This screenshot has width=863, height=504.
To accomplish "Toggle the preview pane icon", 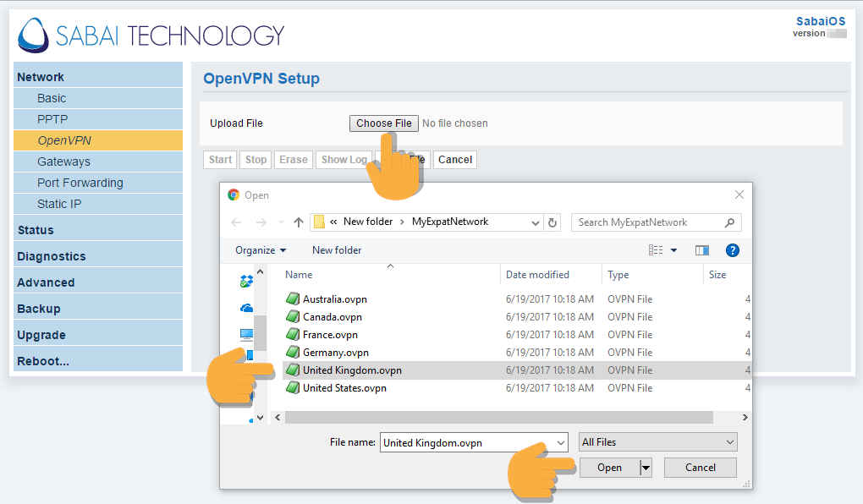I will [x=702, y=250].
